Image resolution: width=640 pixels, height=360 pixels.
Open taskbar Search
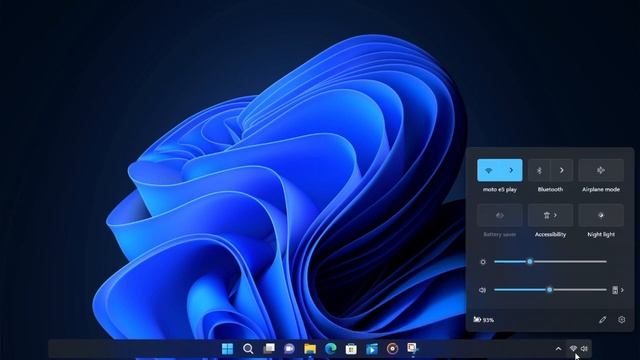[x=248, y=349]
